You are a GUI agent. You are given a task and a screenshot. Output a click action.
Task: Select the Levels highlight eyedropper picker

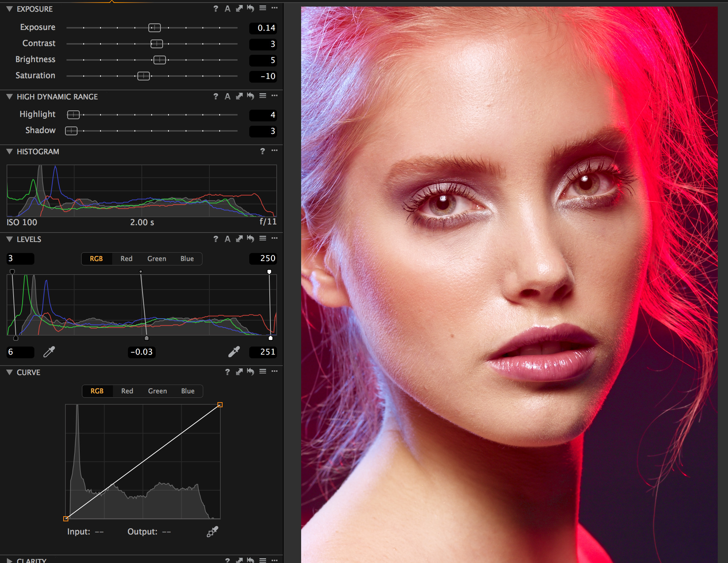234,352
